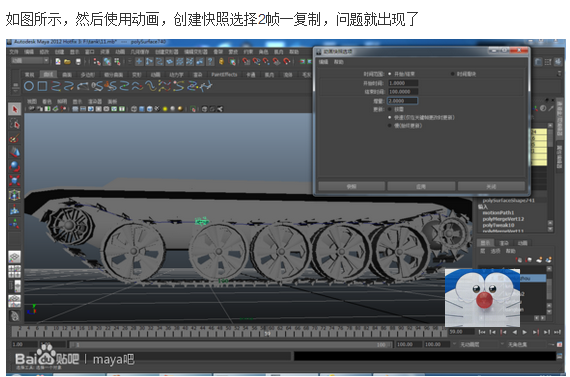Switch to the 多边形 shelf tab

(87, 75)
